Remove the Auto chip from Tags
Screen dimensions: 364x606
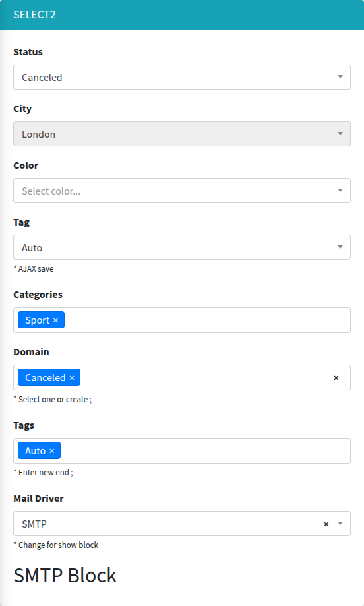[x=52, y=451]
